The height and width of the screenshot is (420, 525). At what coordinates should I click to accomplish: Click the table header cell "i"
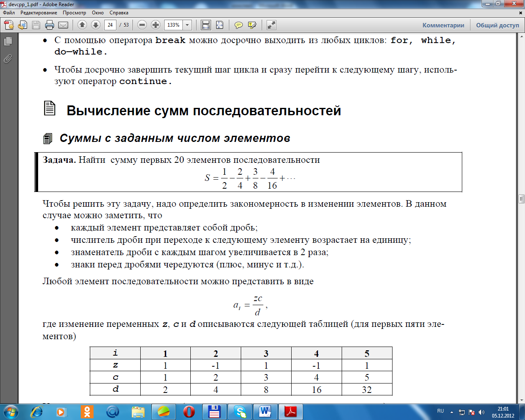tap(115, 353)
